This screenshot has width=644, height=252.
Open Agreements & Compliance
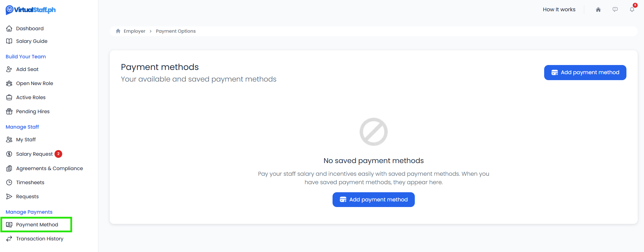(x=49, y=168)
